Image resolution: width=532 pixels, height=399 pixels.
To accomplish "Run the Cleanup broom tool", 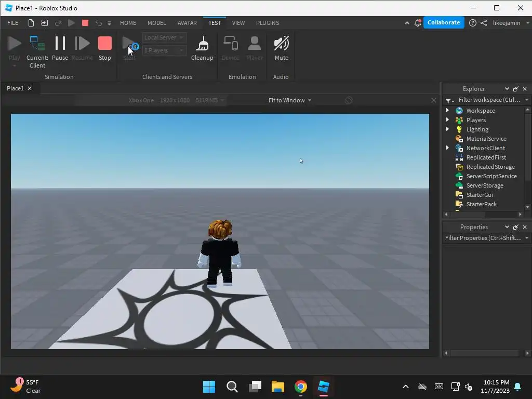I will pos(202,48).
